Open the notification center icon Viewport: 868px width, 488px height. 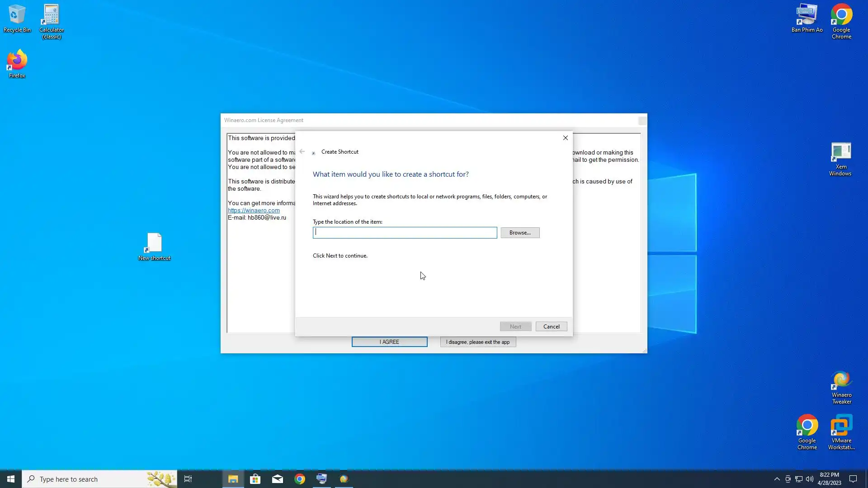click(853, 479)
